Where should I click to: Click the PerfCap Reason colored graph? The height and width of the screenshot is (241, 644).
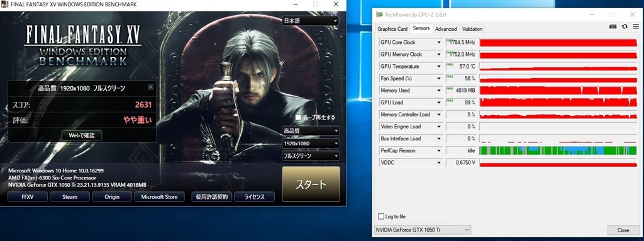click(x=558, y=150)
